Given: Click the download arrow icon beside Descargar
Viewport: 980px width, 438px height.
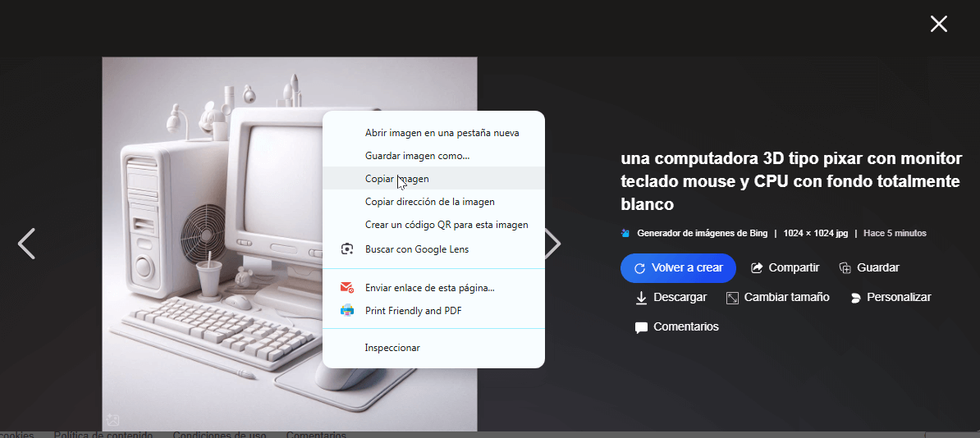Looking at the screenshot, I should [641, 298].
